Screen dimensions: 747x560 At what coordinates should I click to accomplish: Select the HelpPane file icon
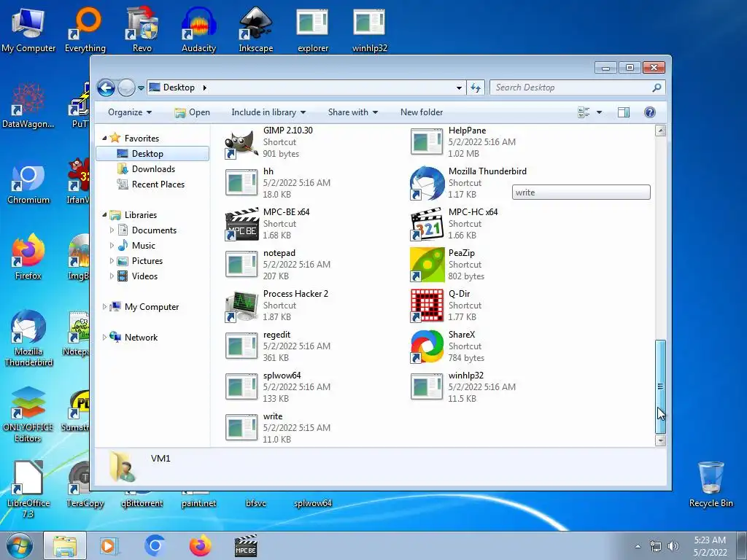point(427,142)
